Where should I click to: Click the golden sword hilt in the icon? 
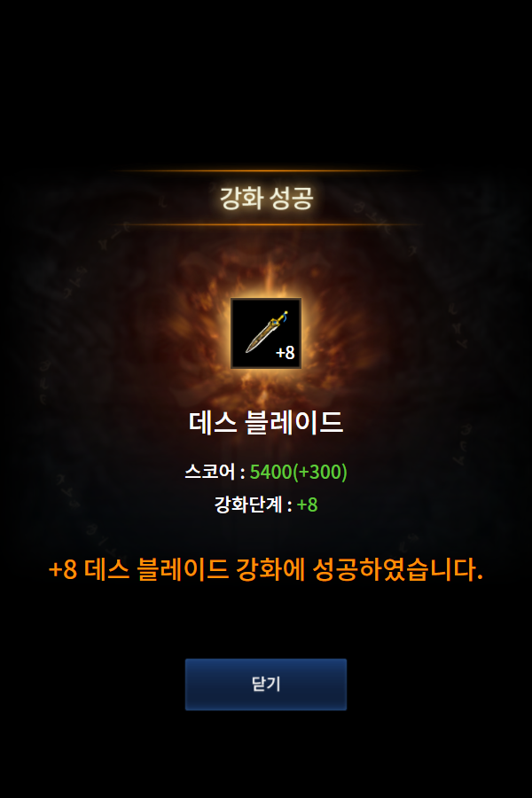coord(280,318)
